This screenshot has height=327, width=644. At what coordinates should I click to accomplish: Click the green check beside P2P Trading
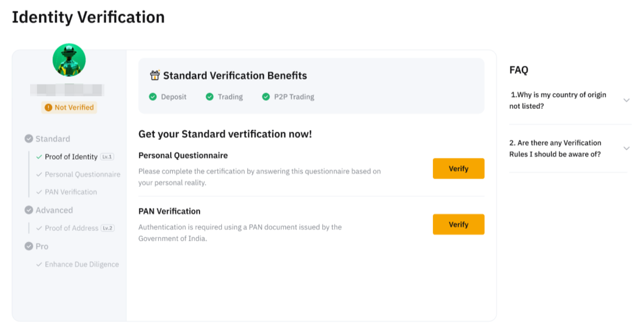click(266, 97)
